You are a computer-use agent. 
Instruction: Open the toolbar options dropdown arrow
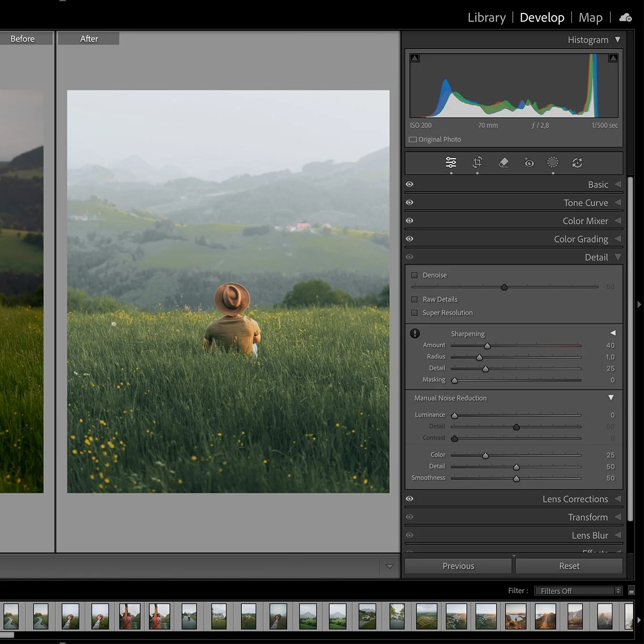pyautogui.click(x=390, y=566)
